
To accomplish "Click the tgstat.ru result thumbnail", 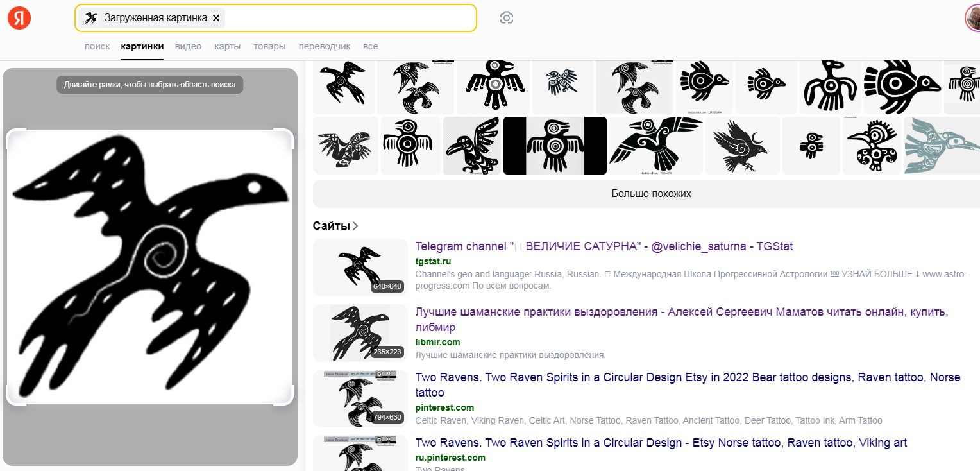I will pos(360,268).
